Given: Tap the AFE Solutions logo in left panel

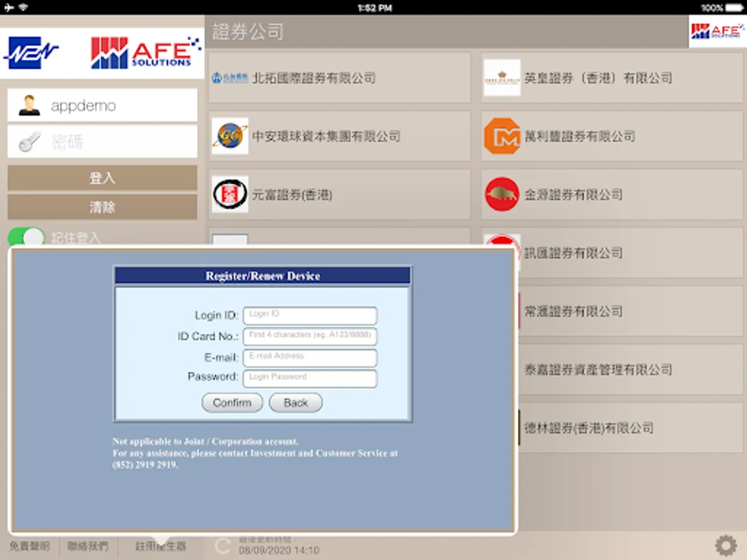Looking at the screenshot, I should point(146,53).
